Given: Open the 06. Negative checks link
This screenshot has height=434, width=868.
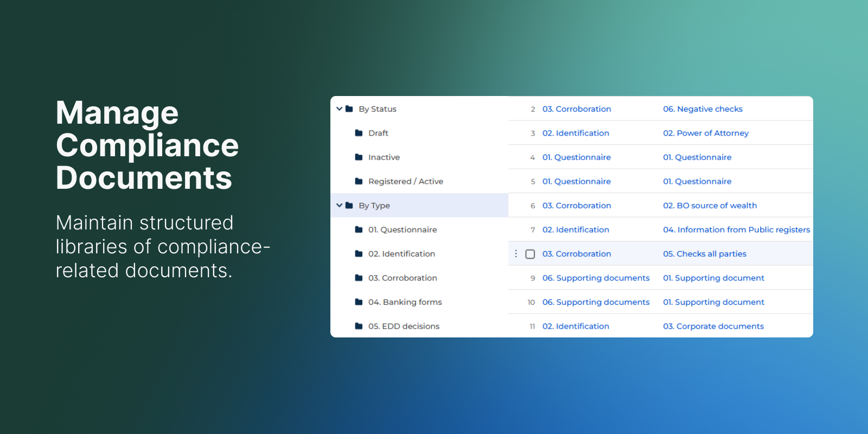Looking at the screenshot, I should 703,109.
